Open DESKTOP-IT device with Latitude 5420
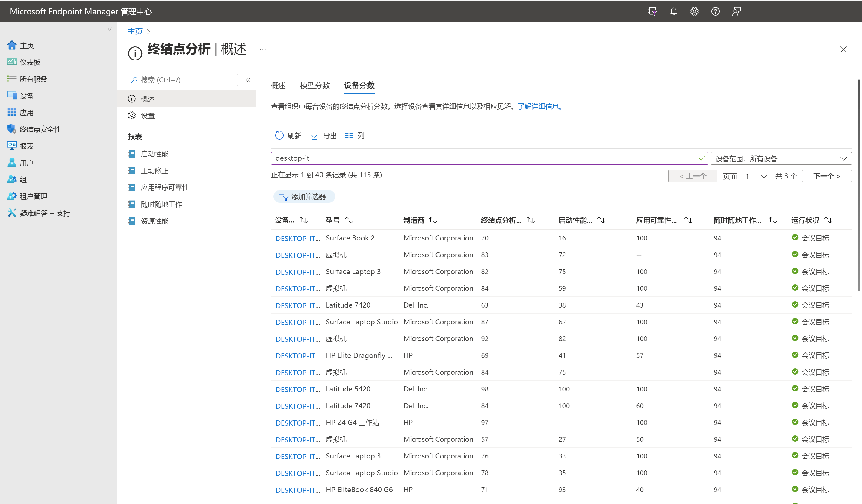This screenshot has height=504, width=862. click(x=298, y=389)
